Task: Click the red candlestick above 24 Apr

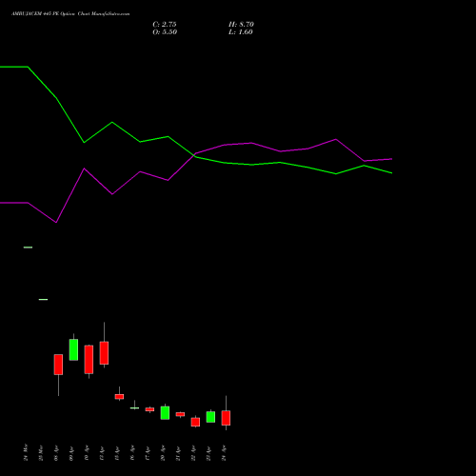Action: pos(226,418)
